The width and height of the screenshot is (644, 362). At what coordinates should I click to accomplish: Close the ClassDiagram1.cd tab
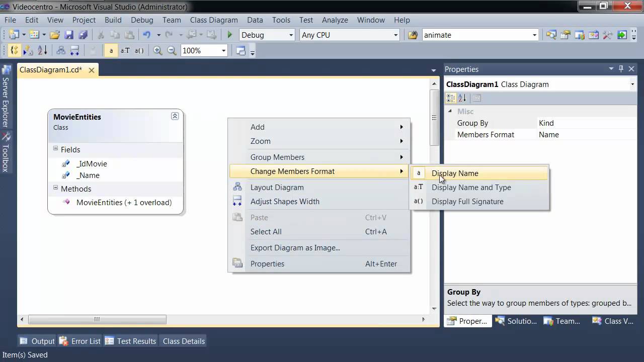[92, 70]
